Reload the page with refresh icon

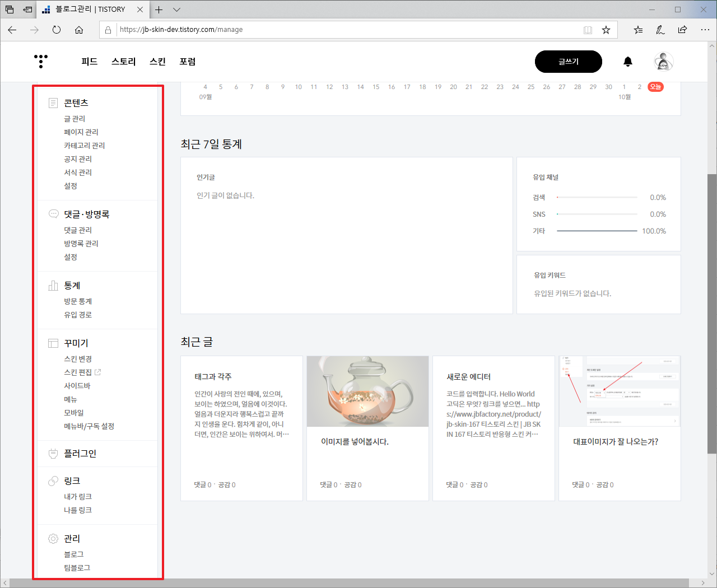point(57,30)
